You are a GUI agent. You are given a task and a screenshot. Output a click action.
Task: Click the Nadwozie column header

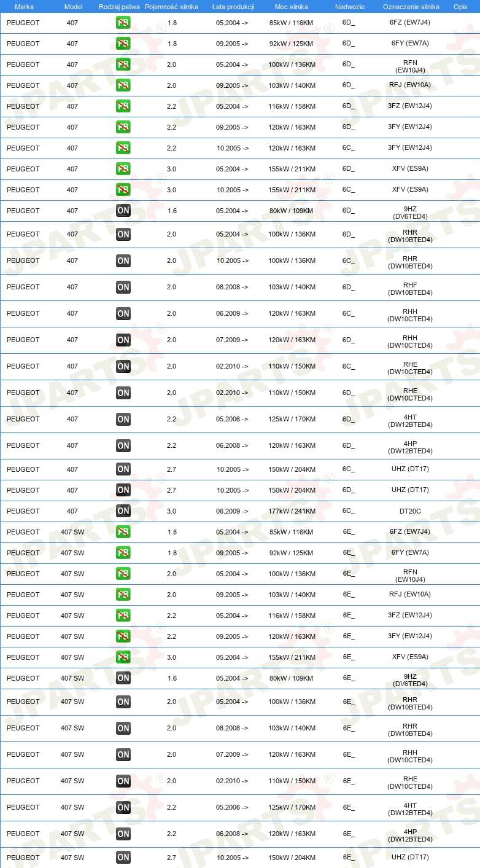tap(349, 7)
